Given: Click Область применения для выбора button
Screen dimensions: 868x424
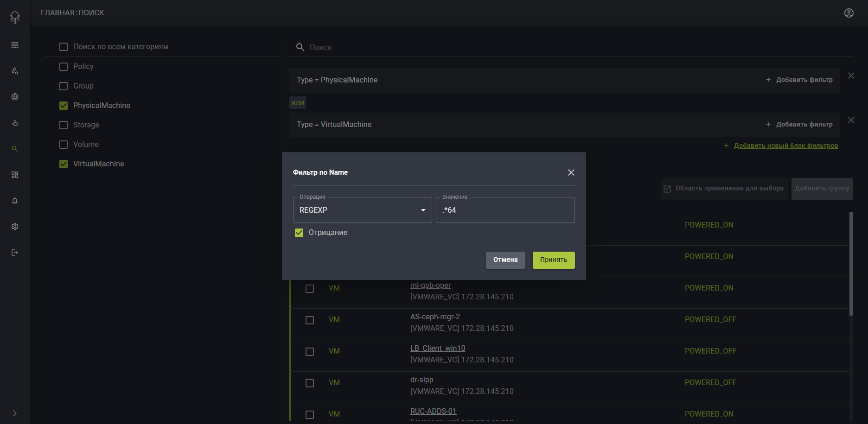Looking at the screenshot, I should click(724, 189).
